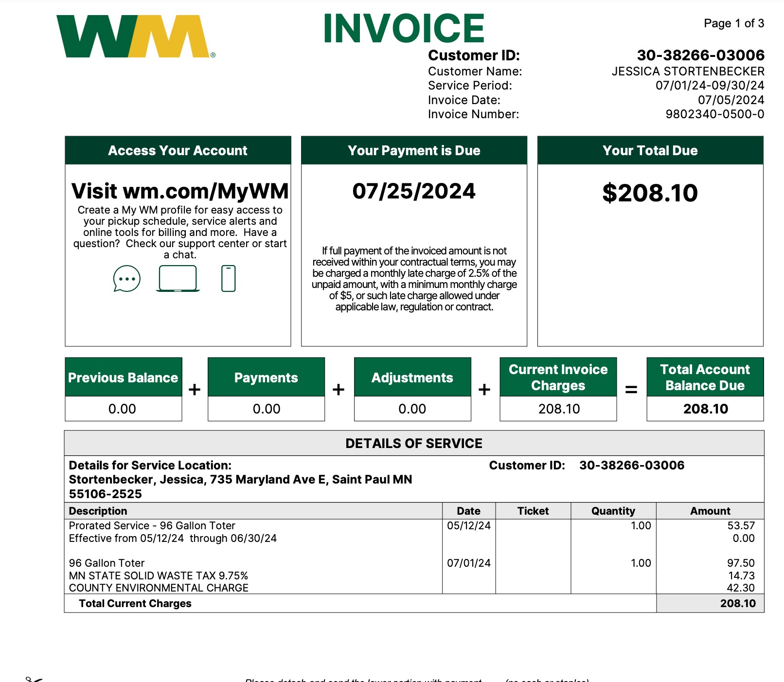Click the chat bubble icon

[126, 279]
